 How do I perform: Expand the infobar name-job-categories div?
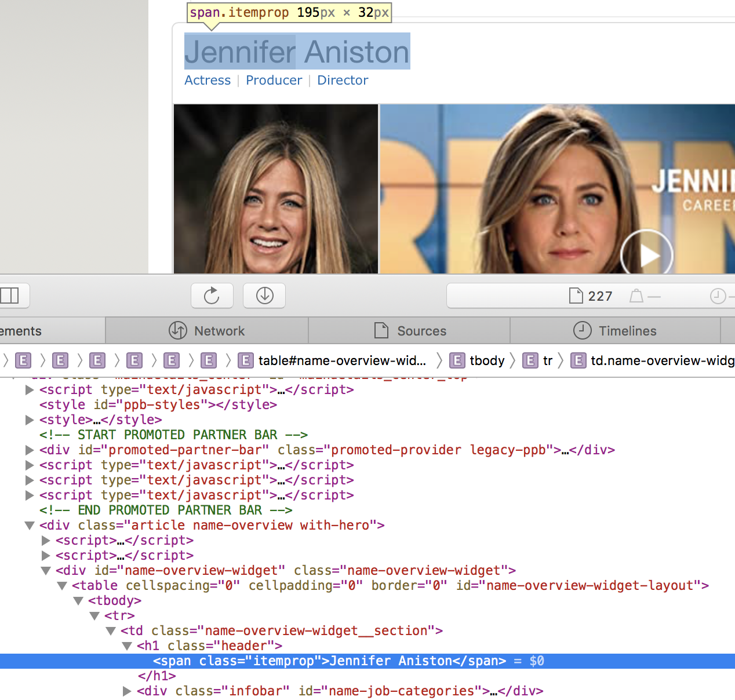(x=126, y=691)
